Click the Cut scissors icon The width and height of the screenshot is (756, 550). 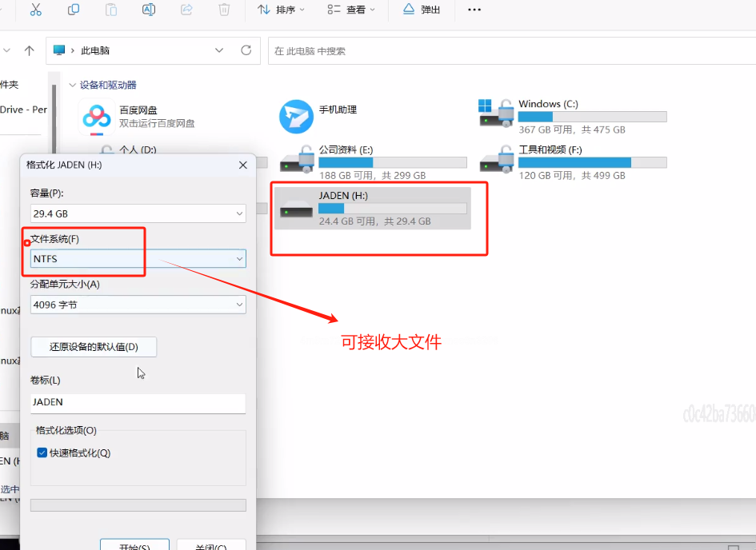tap(36, 9)
